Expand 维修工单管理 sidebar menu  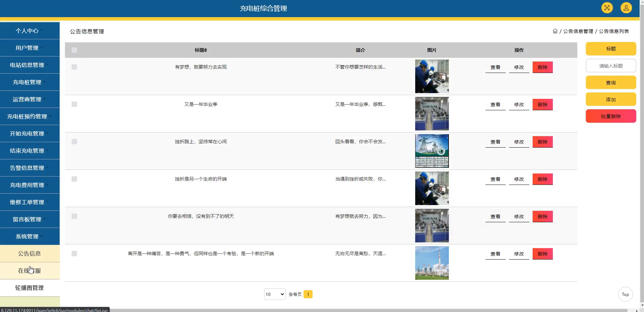[x=30, y=202]
